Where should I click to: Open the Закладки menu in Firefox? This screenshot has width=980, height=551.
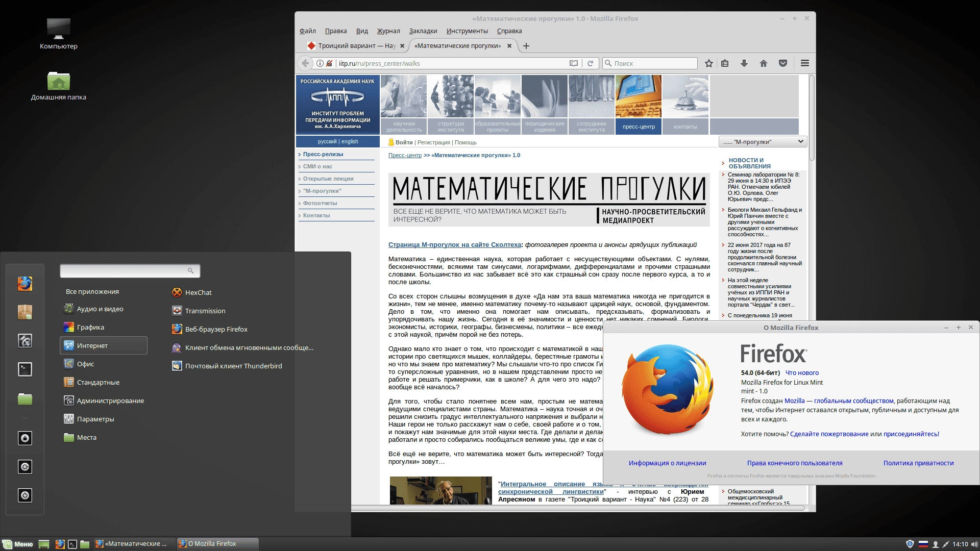click(423, 31)
